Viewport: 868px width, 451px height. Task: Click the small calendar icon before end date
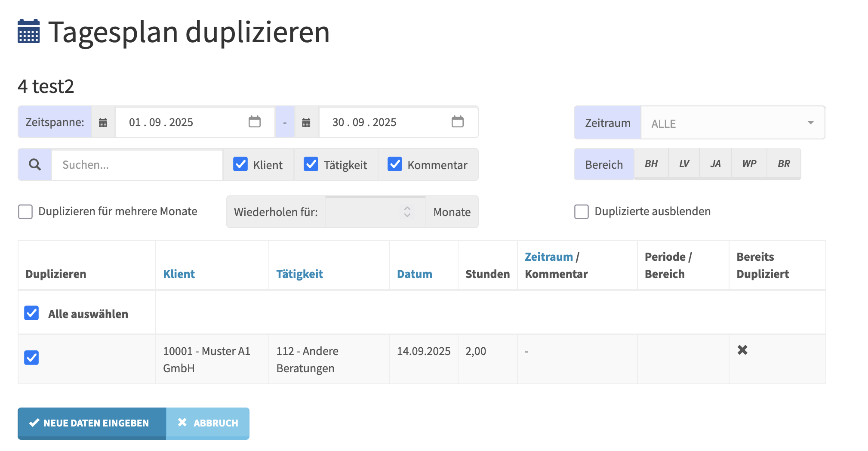click(306, 123)
